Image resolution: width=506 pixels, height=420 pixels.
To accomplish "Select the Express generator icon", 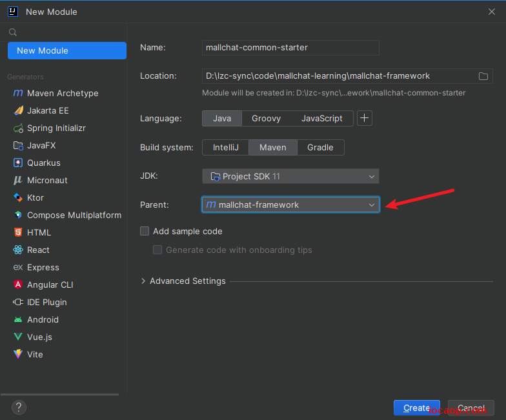I will (x=18, y=267).
